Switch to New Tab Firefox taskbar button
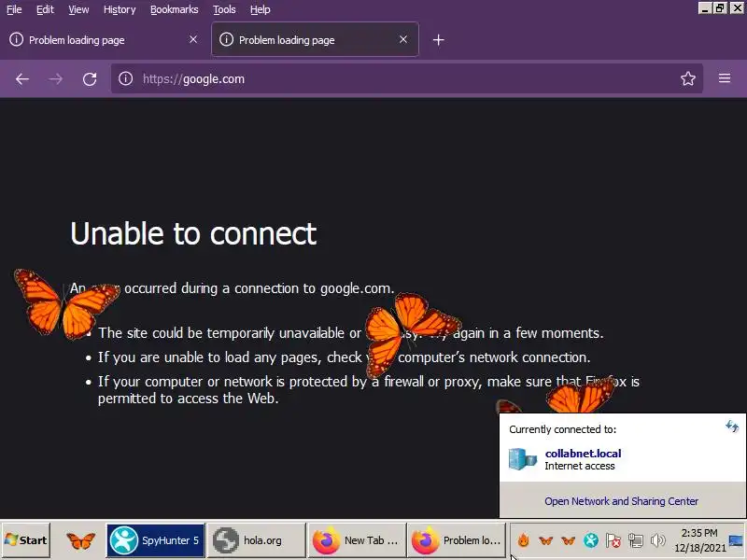 pyautogui.click(x=358, y=540)
